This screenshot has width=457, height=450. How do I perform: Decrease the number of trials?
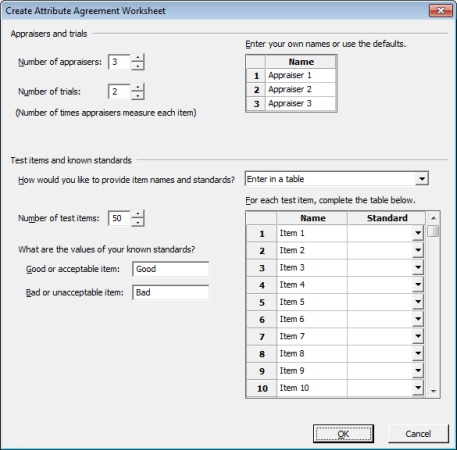tap(137, 96)
